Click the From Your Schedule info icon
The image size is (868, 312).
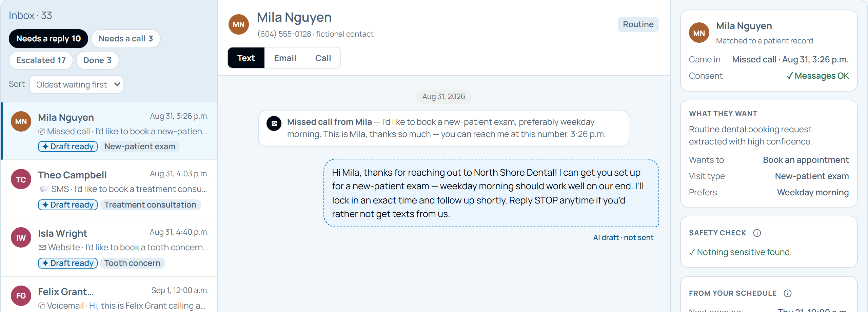[x=788, y=293]
